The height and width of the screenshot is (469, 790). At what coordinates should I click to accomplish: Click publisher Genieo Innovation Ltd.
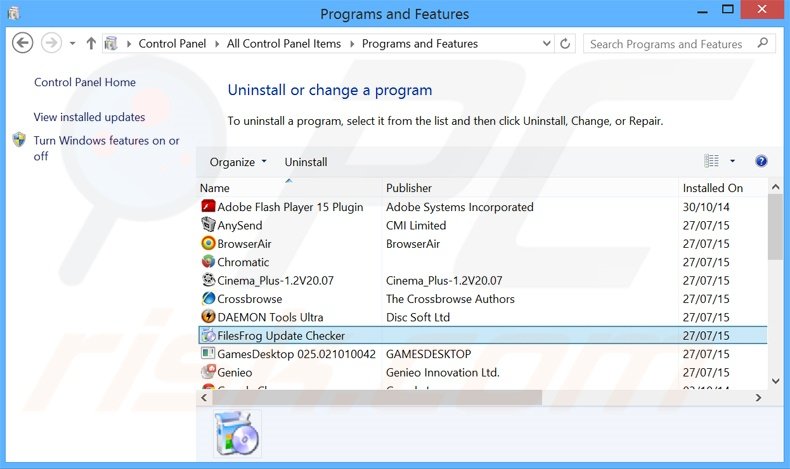(443, 372)
